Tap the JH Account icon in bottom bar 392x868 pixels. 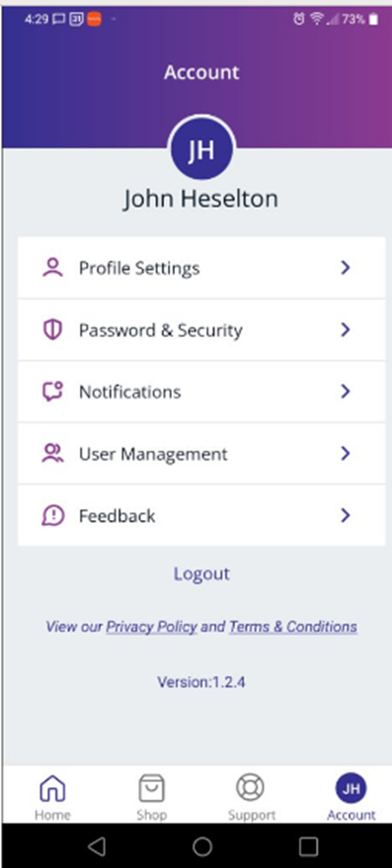352,788
